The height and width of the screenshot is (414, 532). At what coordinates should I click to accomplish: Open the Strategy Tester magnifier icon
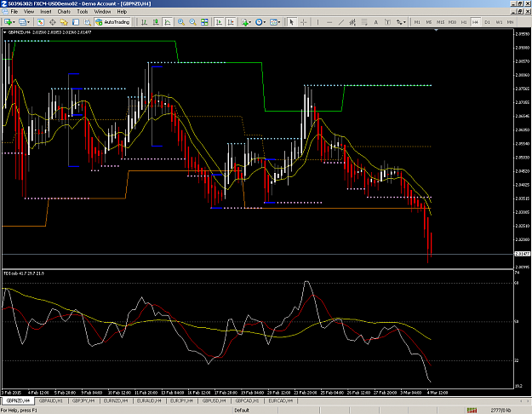tap(87, 22)
